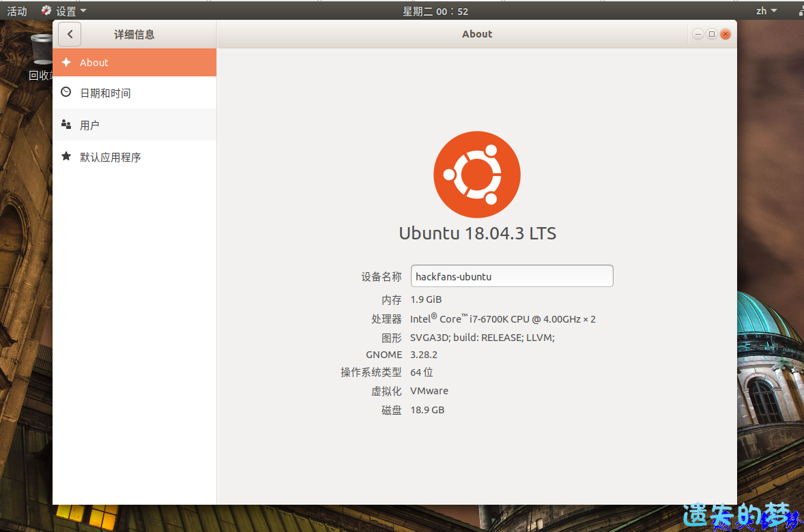Click the Intel Core i7-6700K processor text
Viewport: 804px width, 532px height.
point(502,319)
